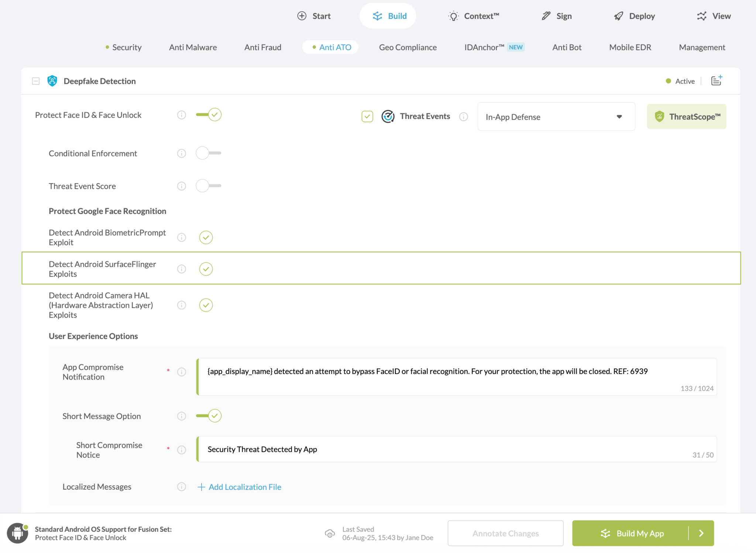Screen dimensions: 756x553
Task: Switch to the Anti Malware tab
Action: [193, 47]
